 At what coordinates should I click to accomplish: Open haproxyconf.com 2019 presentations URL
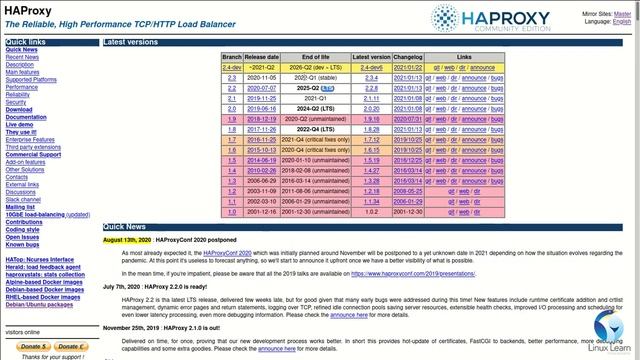[413, 274]
